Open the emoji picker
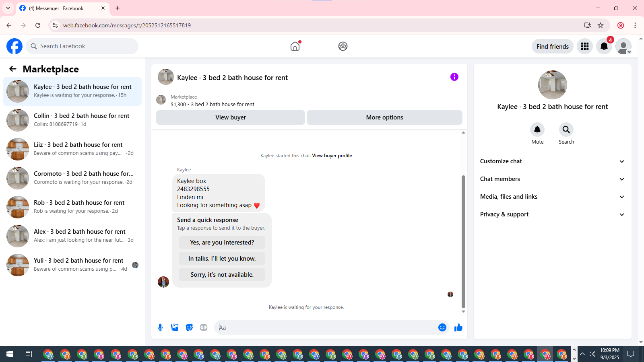644x362 pixels. [x=442, y=327]
